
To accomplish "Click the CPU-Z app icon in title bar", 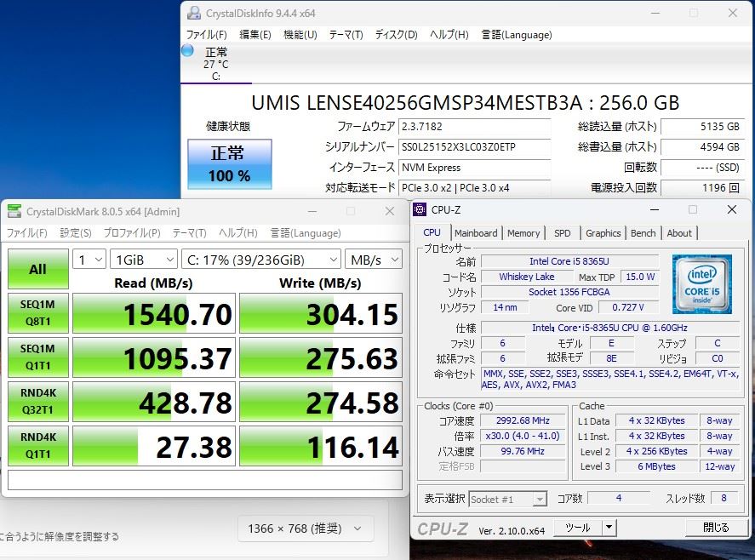I will pyautogui.click(x=420, y=209).
